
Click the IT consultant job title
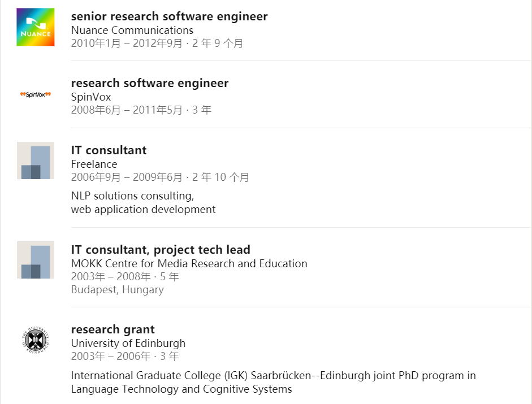pos(109,150)
